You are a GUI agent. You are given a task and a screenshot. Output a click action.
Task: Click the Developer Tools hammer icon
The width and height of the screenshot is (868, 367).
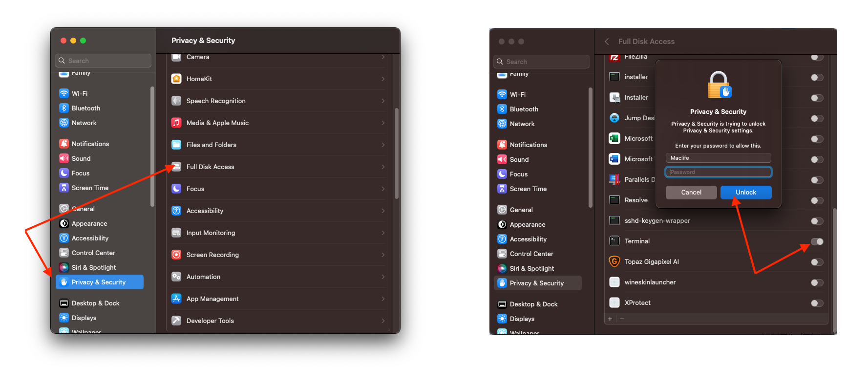pyautogui.click(x=176, y=321)
